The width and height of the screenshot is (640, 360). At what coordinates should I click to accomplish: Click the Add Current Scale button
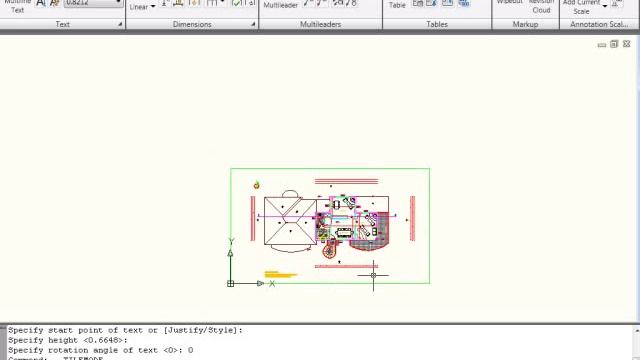pyautogui.click(x=581, y=7)
